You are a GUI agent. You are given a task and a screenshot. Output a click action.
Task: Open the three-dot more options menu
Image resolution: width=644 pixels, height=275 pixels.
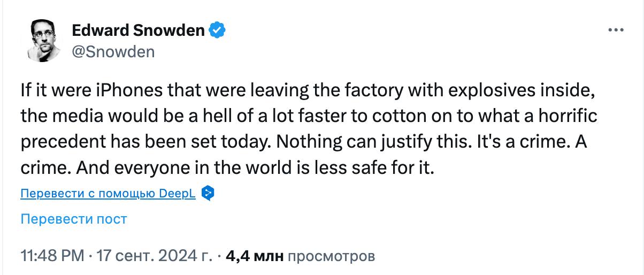coord(616,31)
